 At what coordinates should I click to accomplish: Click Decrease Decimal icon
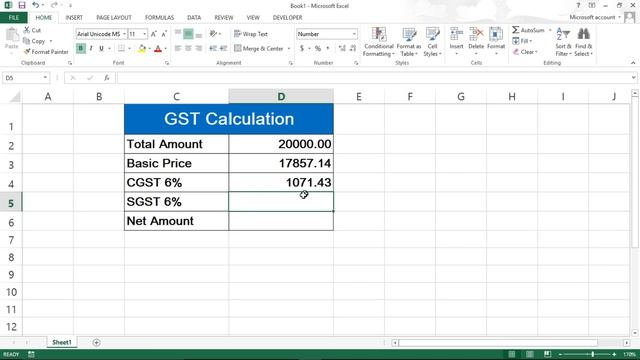tap(353, 49)
